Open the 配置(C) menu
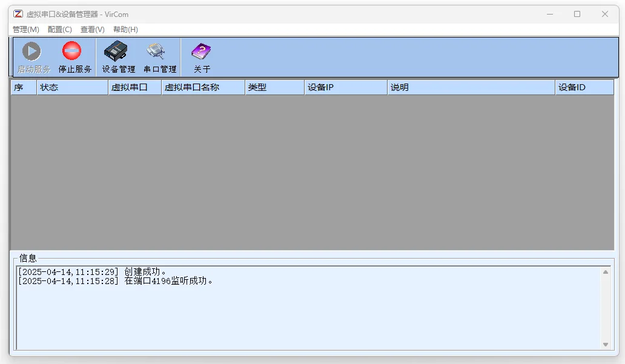The image size is (625, 364). click(60, 30)
